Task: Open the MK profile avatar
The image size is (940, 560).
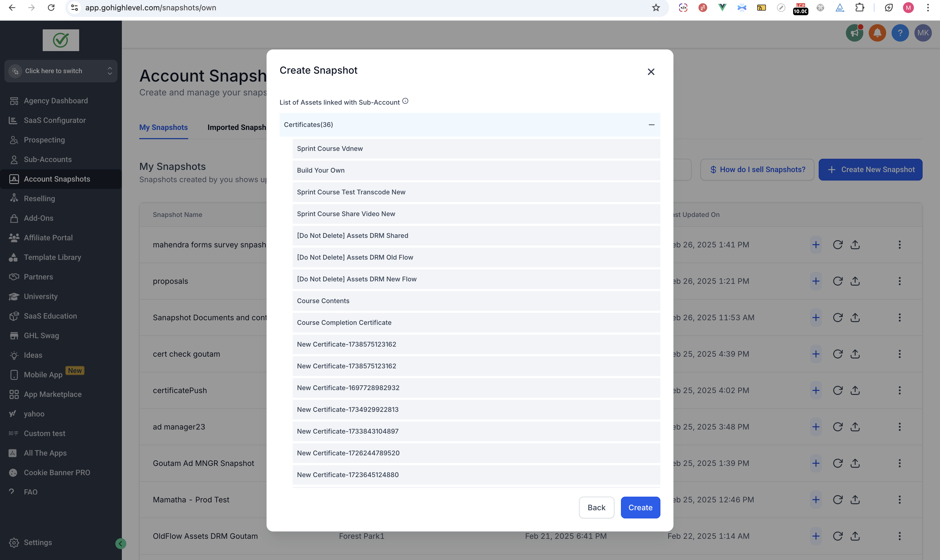Action: [923, 33]
